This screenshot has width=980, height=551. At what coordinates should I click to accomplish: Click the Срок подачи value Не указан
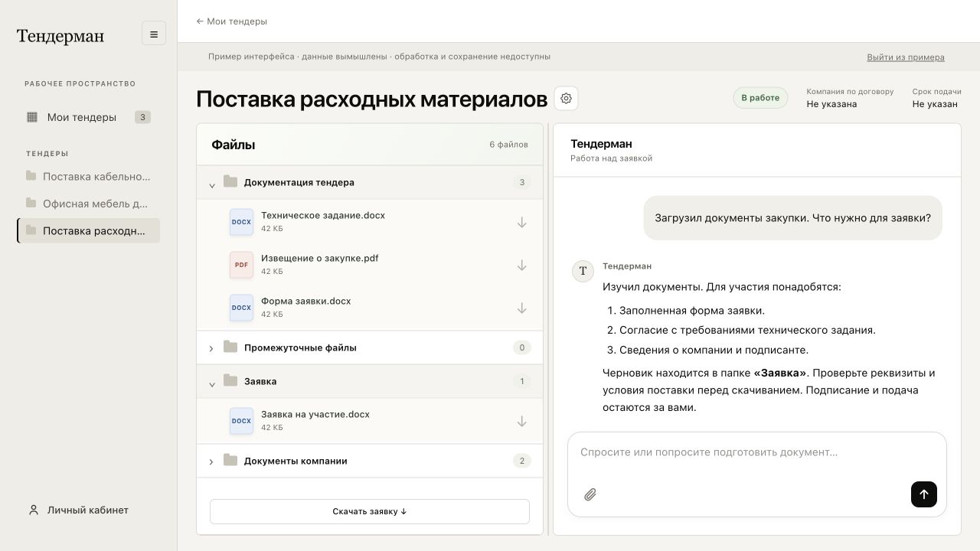click(935, 104)
